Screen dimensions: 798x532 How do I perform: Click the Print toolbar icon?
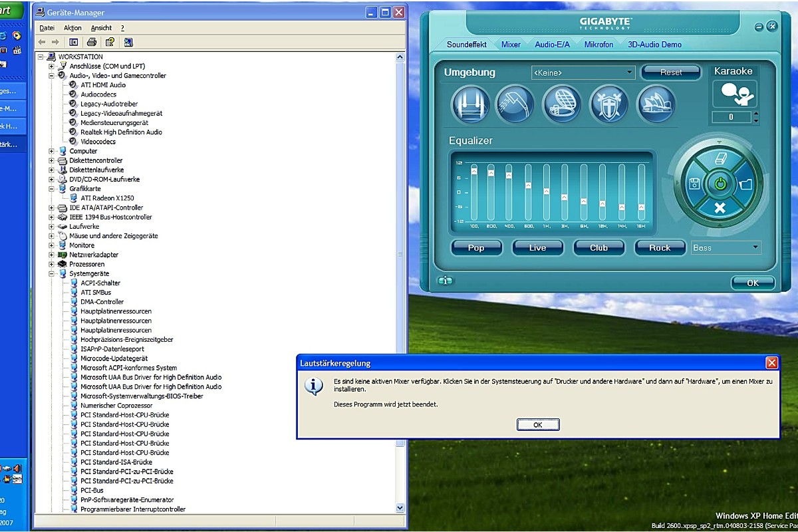tap(92, 42)
